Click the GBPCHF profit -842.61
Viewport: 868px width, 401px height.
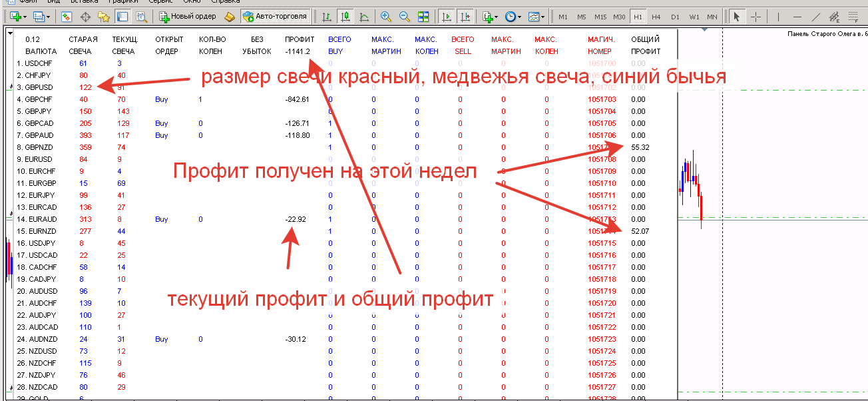tap(297, 99)
